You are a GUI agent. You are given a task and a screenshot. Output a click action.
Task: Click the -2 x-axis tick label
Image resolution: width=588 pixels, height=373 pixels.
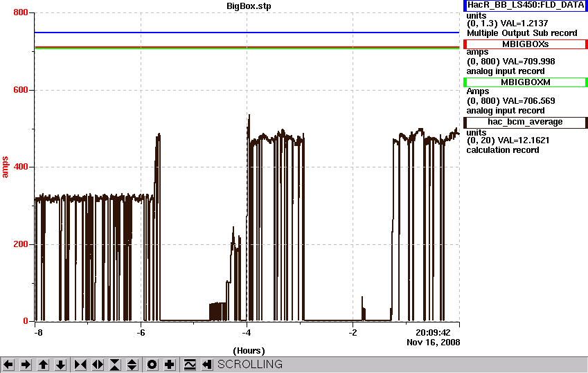353,333
